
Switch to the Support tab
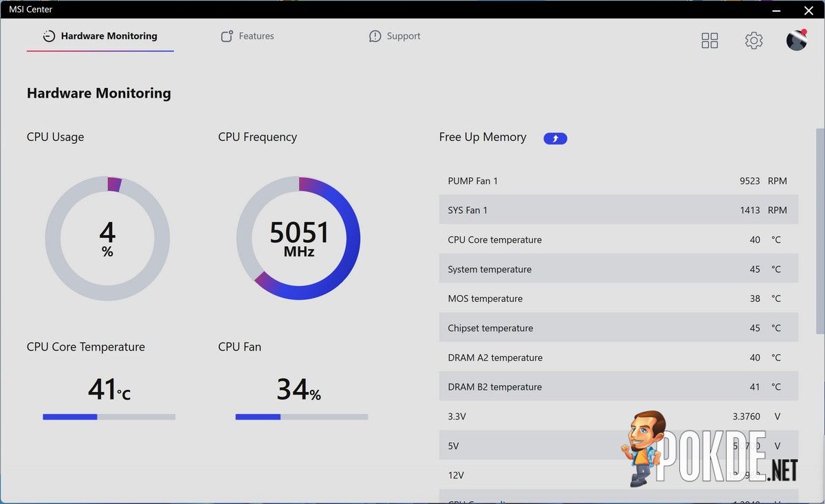coord(395,36)
